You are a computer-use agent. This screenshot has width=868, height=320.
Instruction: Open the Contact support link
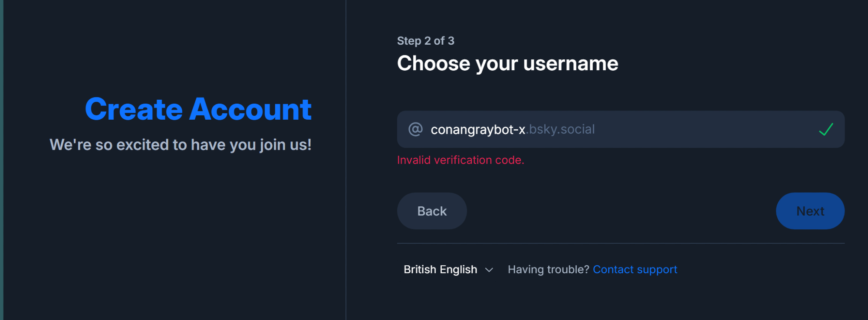click(x=635, y=270)
